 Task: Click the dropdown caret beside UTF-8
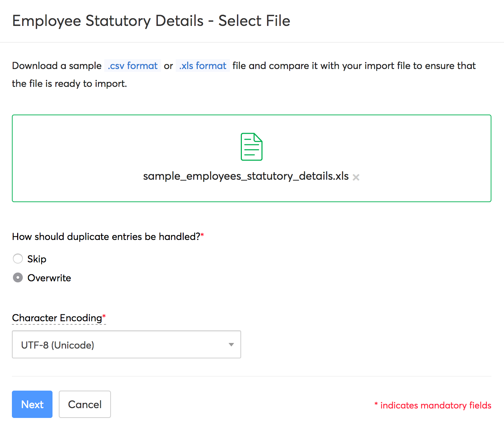coord(231,345)
